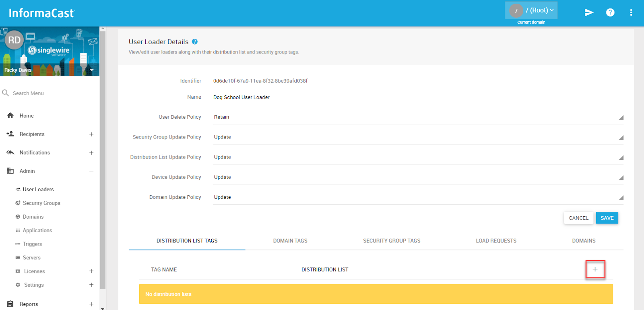Open the Domain Update Policy dropdown
Image resolution: width=644 pixels, height=310 pixels.
418,197
